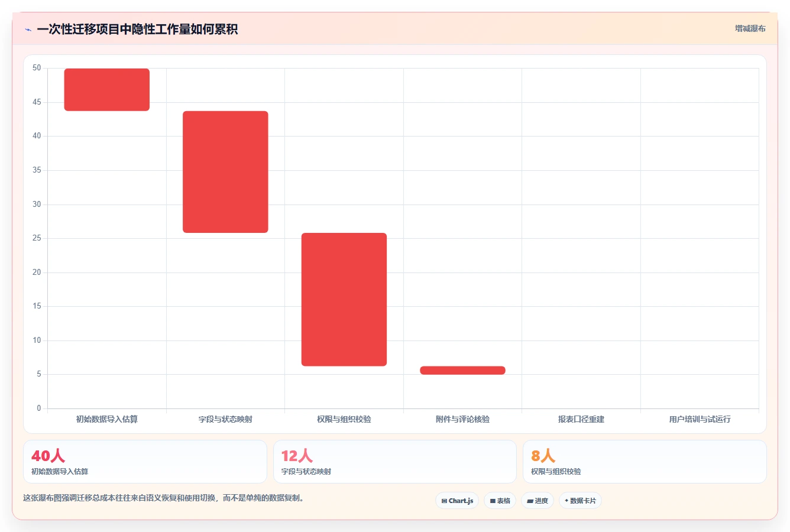790x532 pixels.
Task: Click x-axis label 报表口径重建
Action: point(581,419)
